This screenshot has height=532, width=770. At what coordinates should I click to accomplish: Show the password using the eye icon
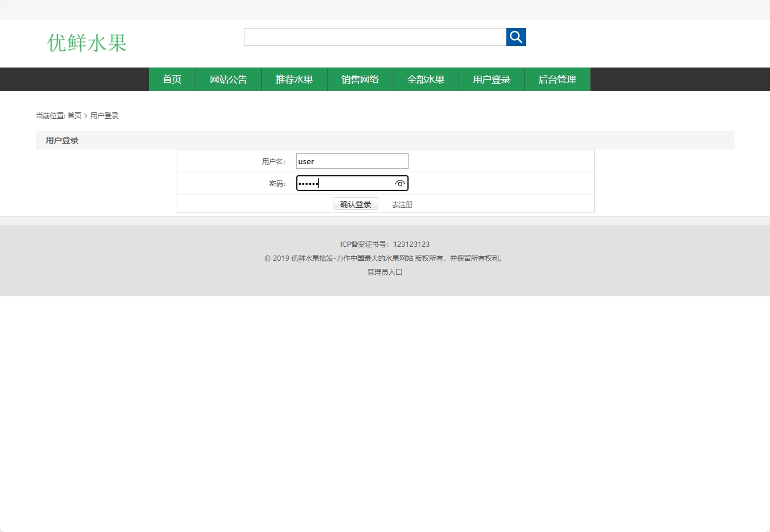pyautogui.click(x=400, y=183)
